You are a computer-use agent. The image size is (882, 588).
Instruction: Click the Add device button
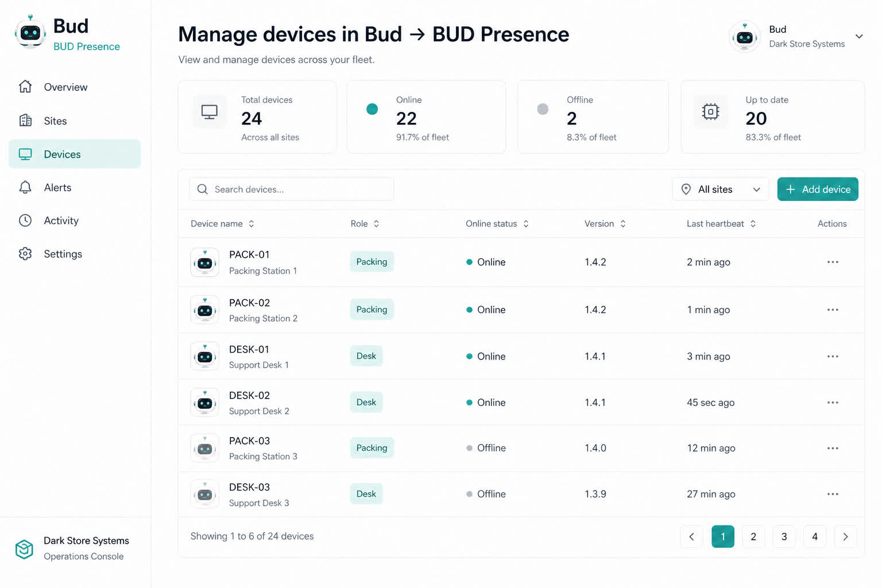click(818, 189)
